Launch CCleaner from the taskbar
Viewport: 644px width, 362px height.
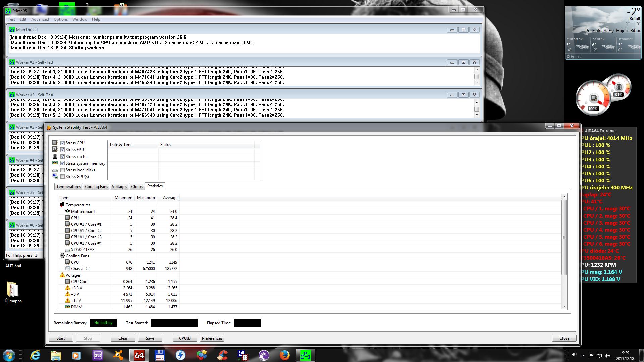[222, 355]
